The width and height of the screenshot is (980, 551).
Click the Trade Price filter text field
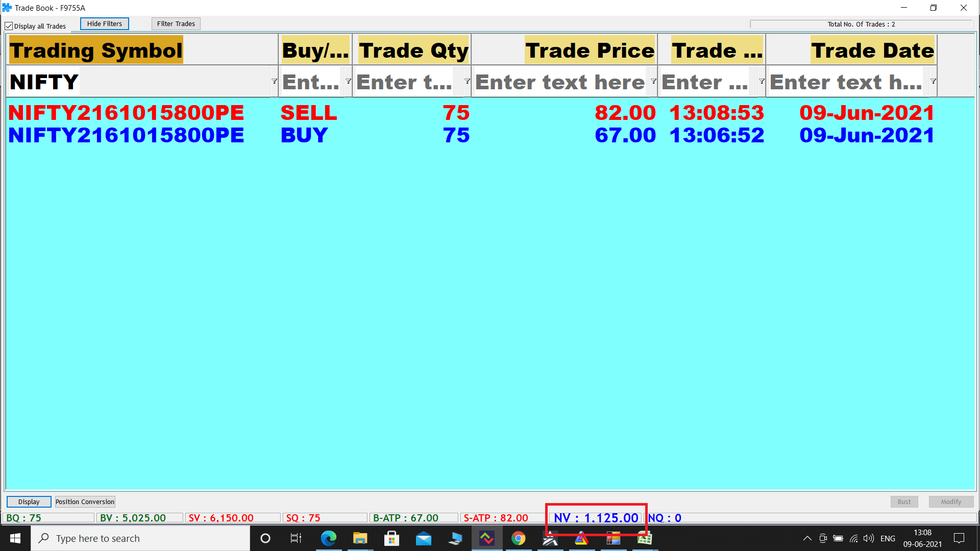560,82
